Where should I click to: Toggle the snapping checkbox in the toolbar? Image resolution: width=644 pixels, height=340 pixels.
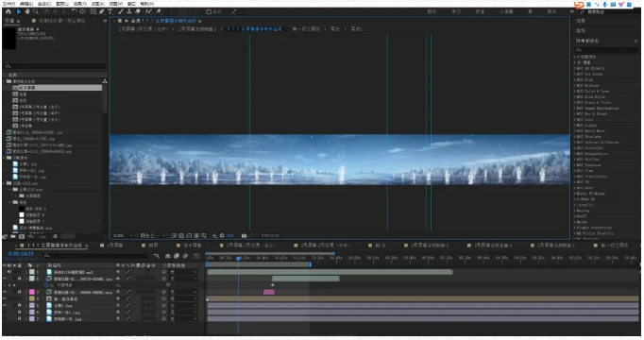pyautogui.click(x=209, y=11)
